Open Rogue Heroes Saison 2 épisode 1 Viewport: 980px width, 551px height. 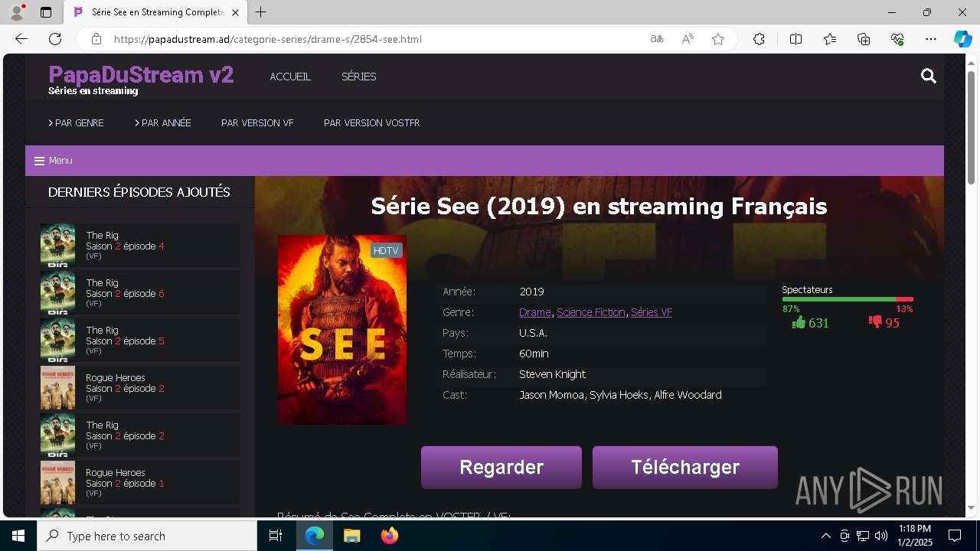[140, 482]
